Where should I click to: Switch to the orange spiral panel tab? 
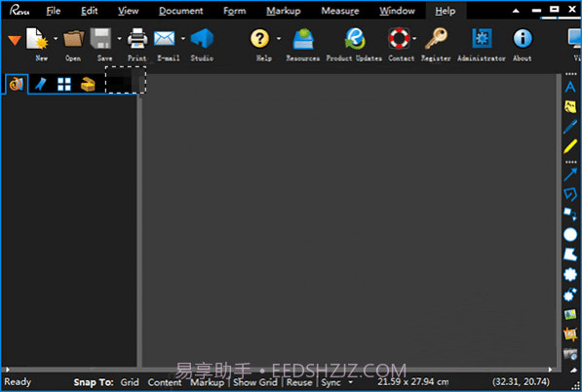[16, 84]
